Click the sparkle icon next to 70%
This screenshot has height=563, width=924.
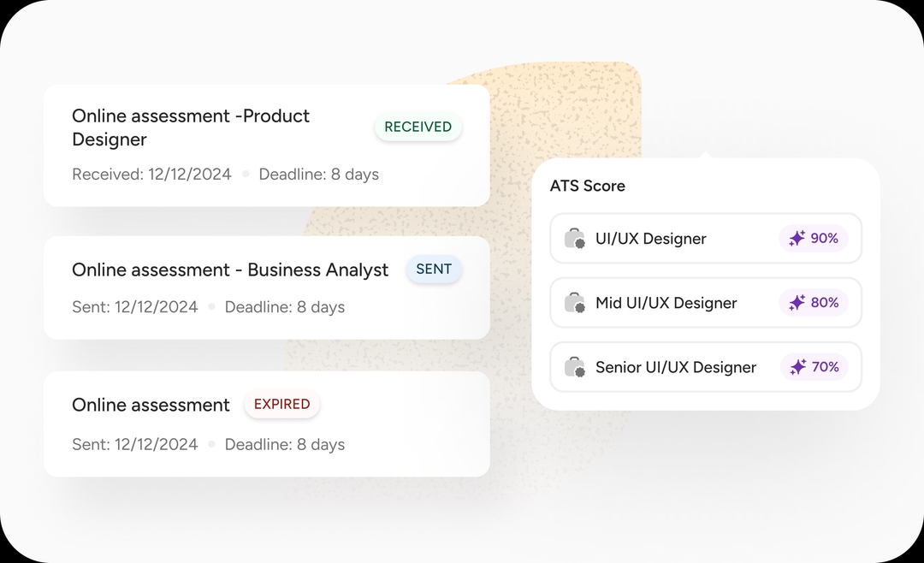click(797, 367)
